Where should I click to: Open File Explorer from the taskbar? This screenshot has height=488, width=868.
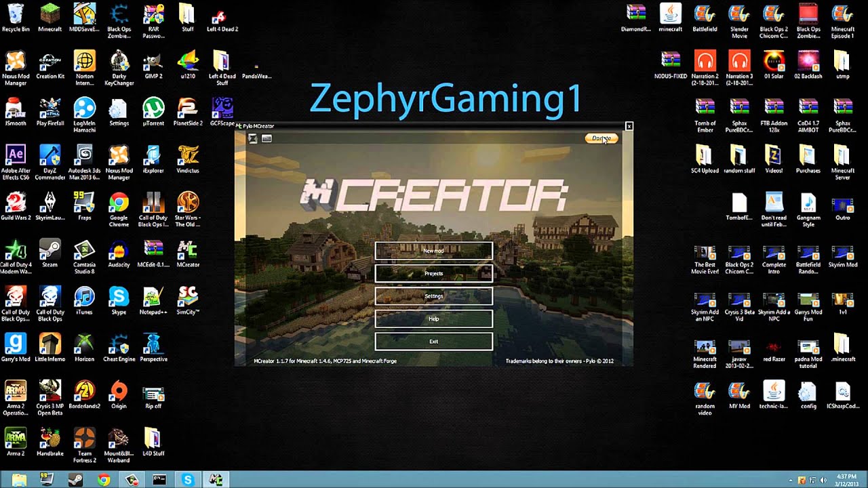coord(19,480)
